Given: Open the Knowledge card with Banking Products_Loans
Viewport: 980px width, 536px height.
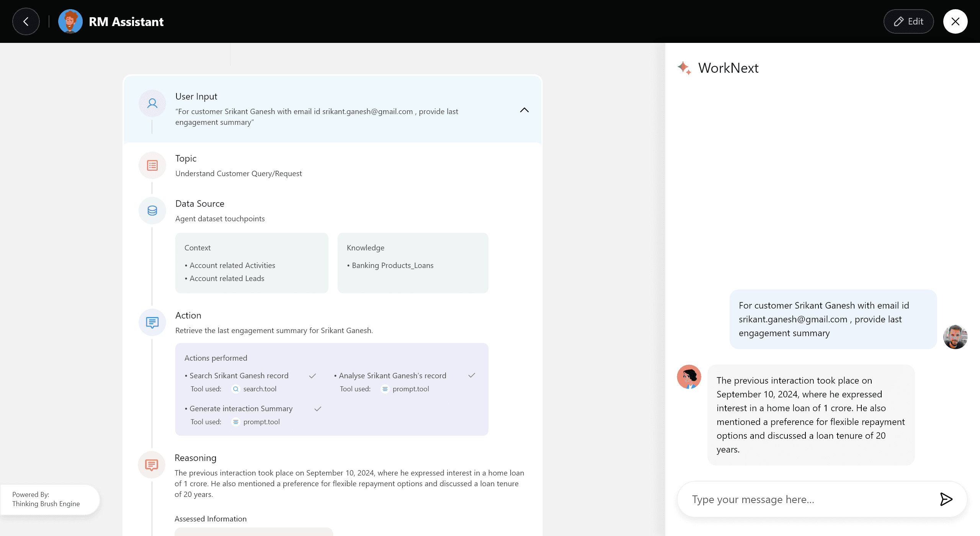Looking at the screenshot, I should coord(413,263).
